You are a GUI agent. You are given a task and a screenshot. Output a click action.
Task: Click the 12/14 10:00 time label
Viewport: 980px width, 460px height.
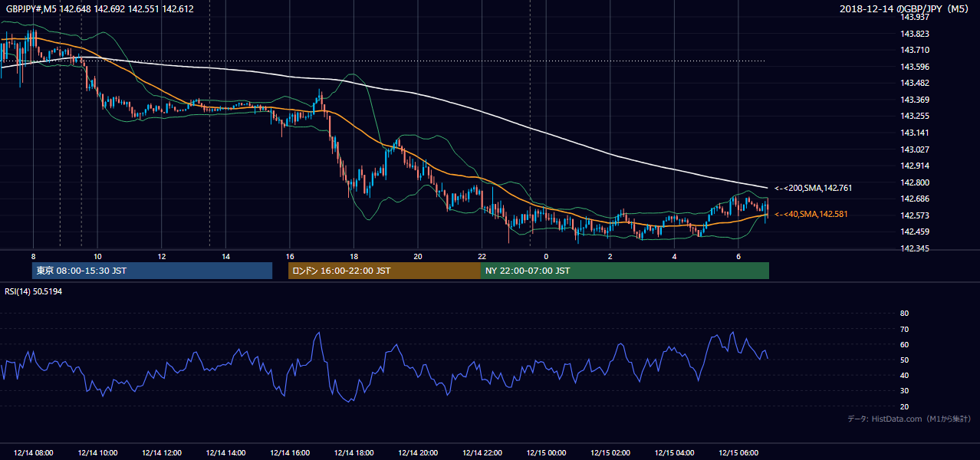97,453
